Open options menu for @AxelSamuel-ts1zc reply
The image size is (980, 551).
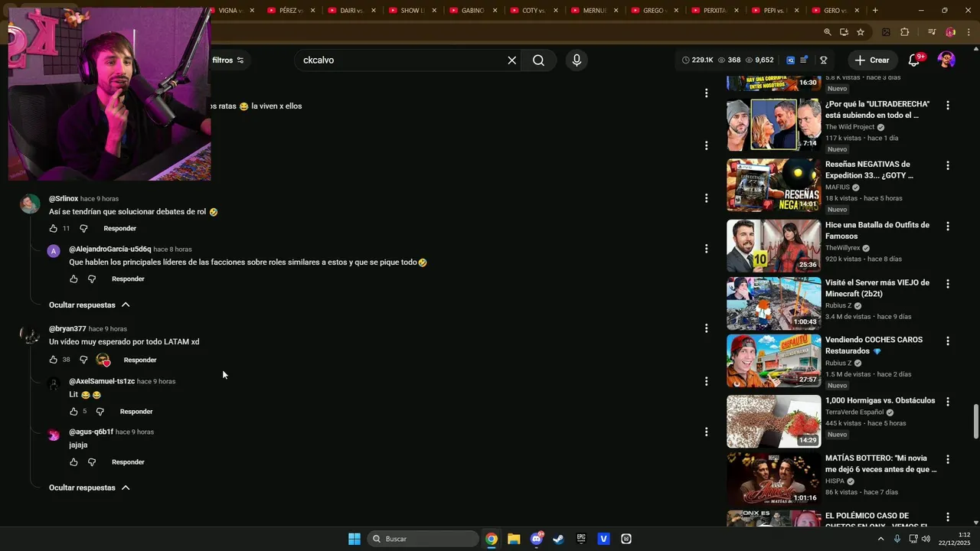pyautogui.click(x=706, y=381)
